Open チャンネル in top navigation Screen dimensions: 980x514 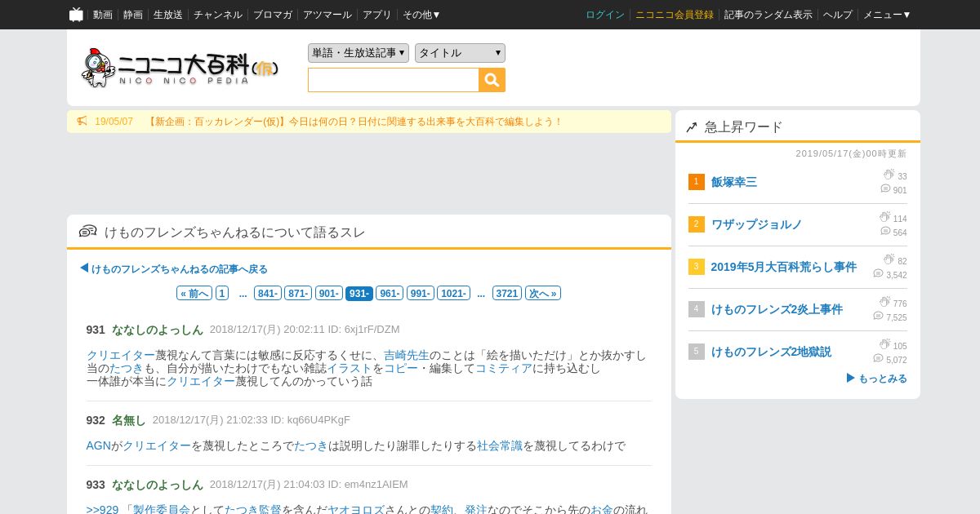click(218, 15)
